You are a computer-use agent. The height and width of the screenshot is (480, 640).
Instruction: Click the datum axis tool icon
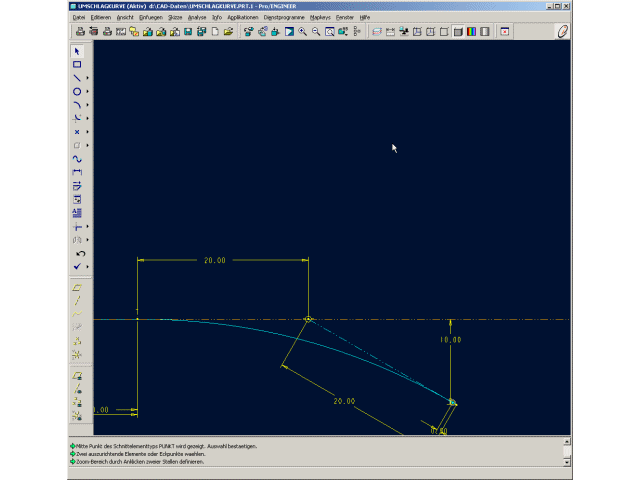click(77, 301)
